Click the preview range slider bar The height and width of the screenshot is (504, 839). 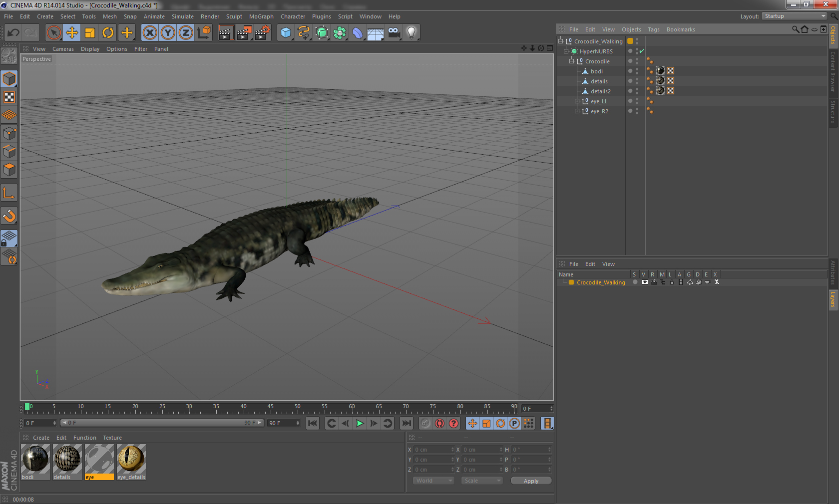[x=162, y=423]
